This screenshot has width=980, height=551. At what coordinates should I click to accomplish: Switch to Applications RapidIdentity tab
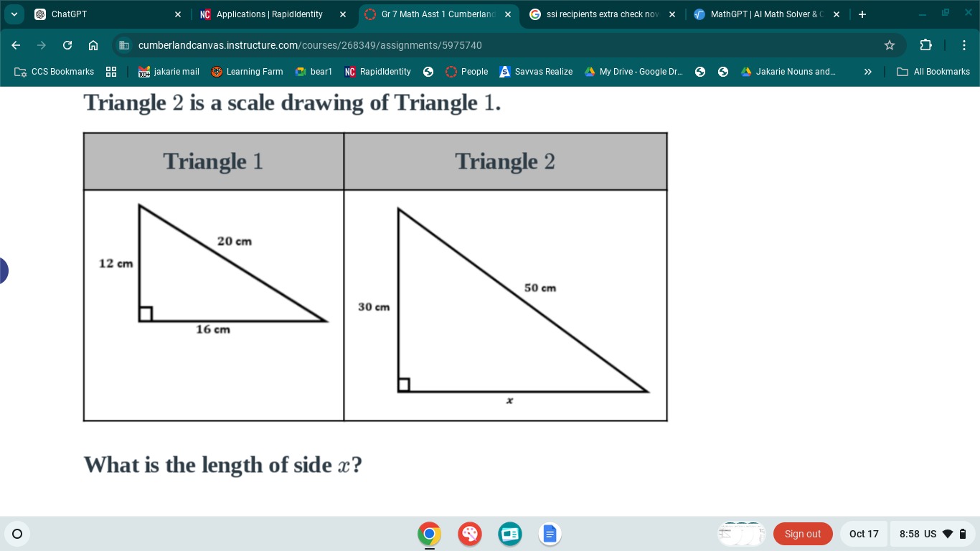click(273, 14)
